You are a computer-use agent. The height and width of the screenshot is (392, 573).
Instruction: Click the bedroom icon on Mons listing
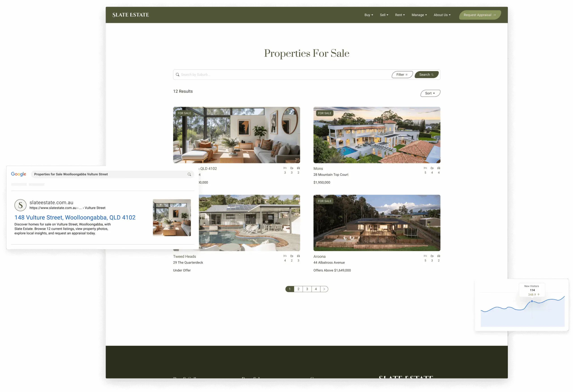[x=425, y=168]
